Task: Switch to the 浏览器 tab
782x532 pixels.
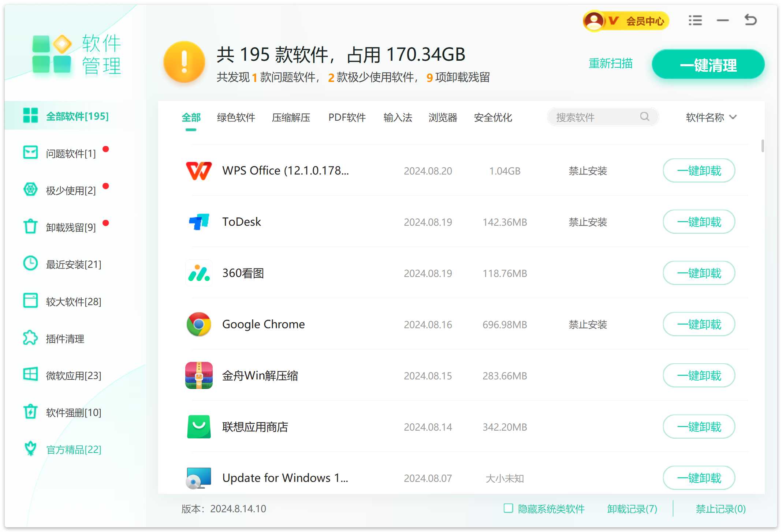Action: (443, 117)
